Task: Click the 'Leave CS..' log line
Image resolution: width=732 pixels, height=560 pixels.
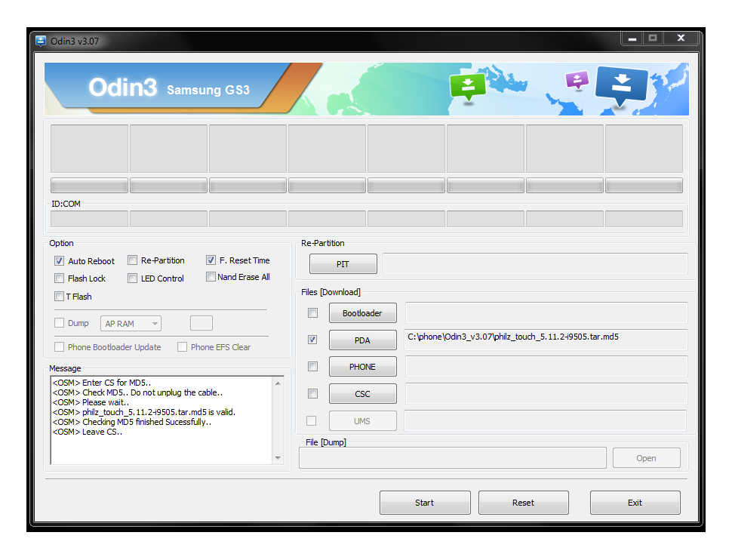Action: pyautogui.click(x=88, y=432)
